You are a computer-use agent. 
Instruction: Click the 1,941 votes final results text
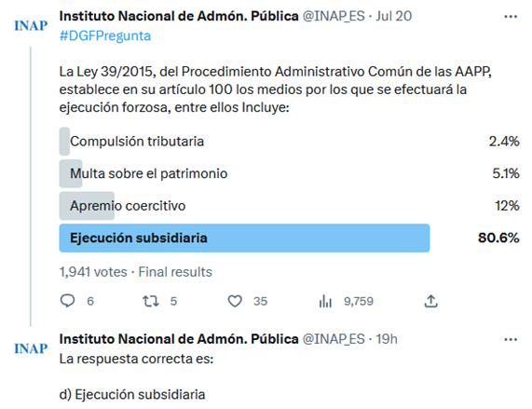tap(136, 272)
